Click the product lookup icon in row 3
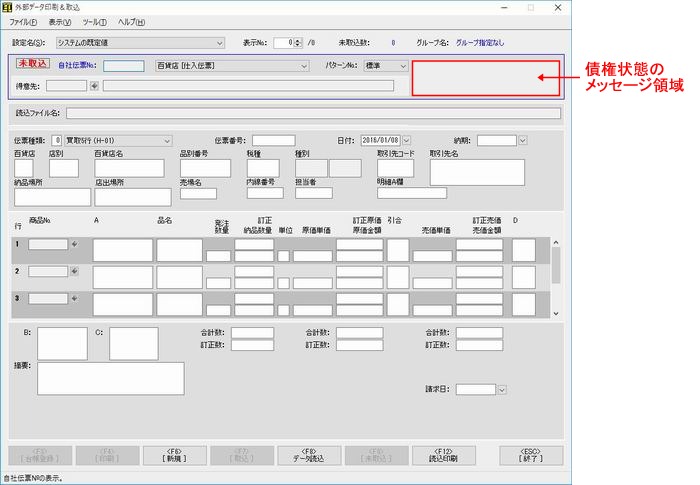This screenshot has height=485, width=700. (x=75, y=298)
